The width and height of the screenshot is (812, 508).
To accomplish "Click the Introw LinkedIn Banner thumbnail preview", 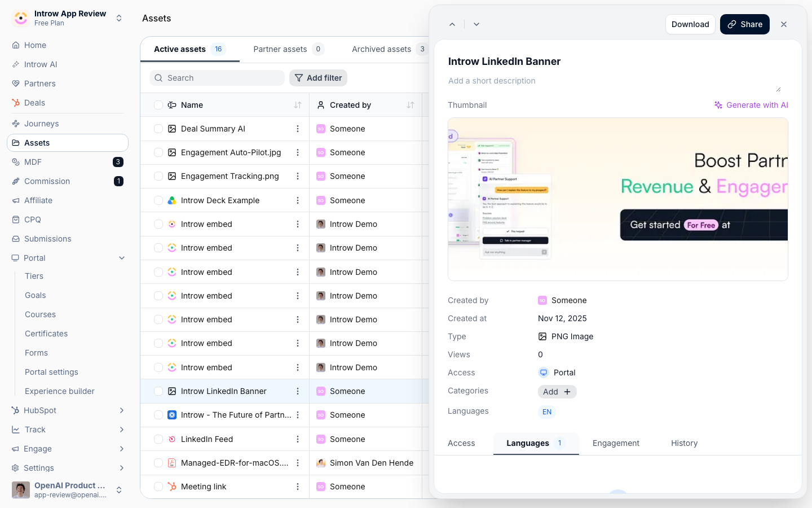I will click(618, 199).
